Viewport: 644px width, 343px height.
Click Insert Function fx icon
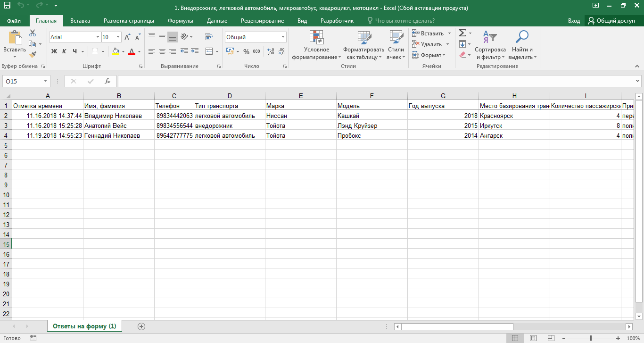pyautogui.click(x=107, y=81)
